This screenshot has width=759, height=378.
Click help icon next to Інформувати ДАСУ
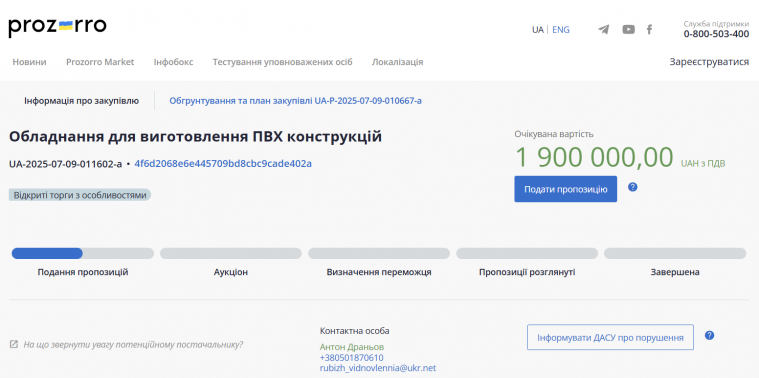(709, 335)
